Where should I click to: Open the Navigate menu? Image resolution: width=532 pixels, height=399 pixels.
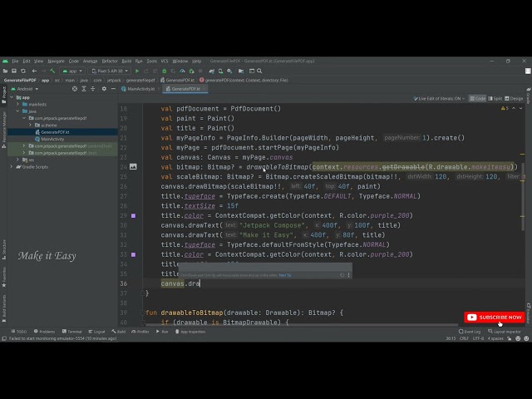pyautogui.click(x=56, y=61)
